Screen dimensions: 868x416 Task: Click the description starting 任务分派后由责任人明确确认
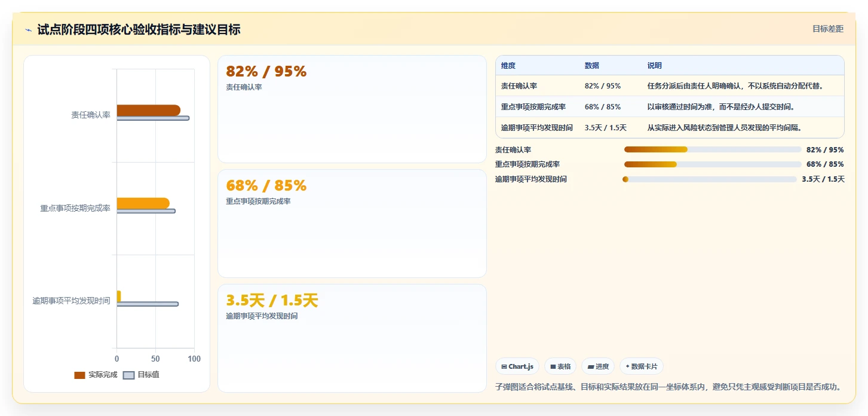(735, 86)
